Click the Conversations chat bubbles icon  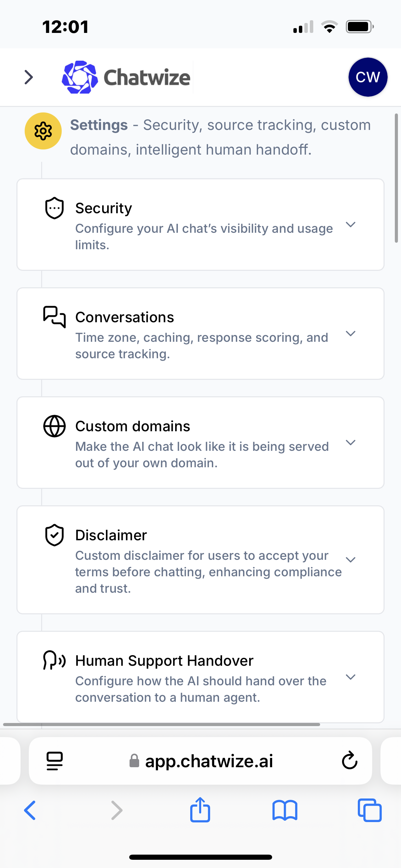coord(54,317)
